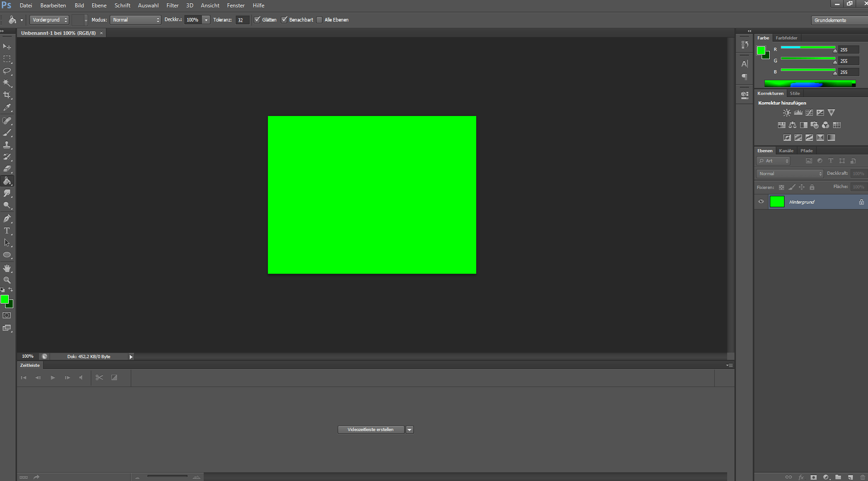Open the Zeitleiste panel options menu

click(729, 365)
